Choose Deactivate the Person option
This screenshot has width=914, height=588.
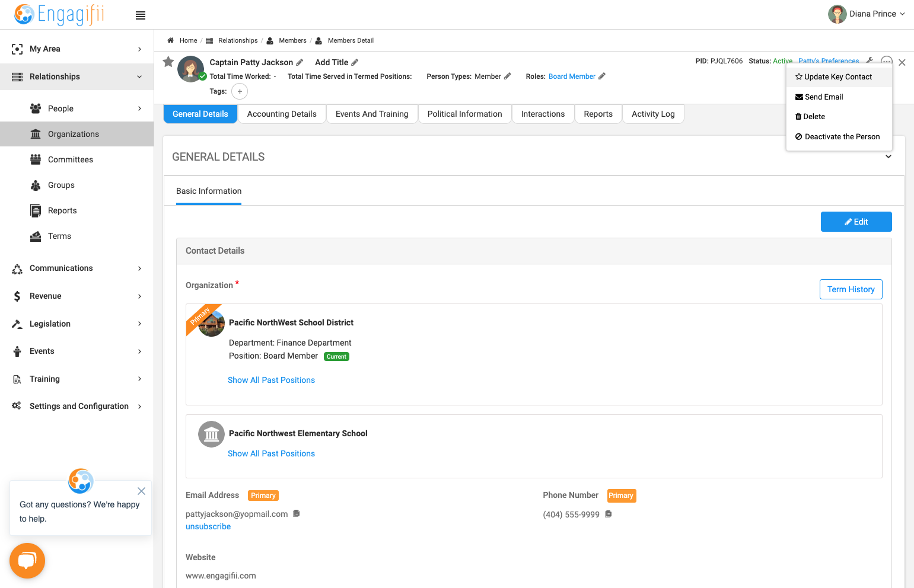pos(839,137)
